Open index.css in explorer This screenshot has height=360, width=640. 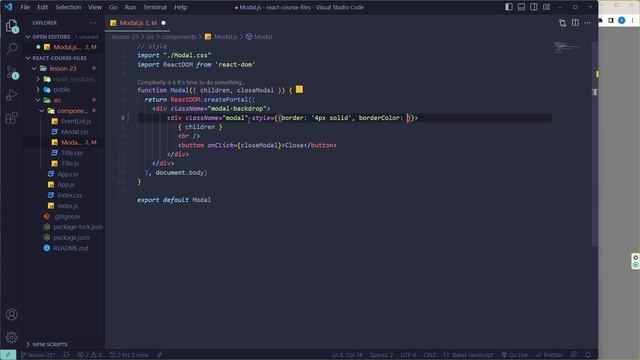[x=69, y=195]
